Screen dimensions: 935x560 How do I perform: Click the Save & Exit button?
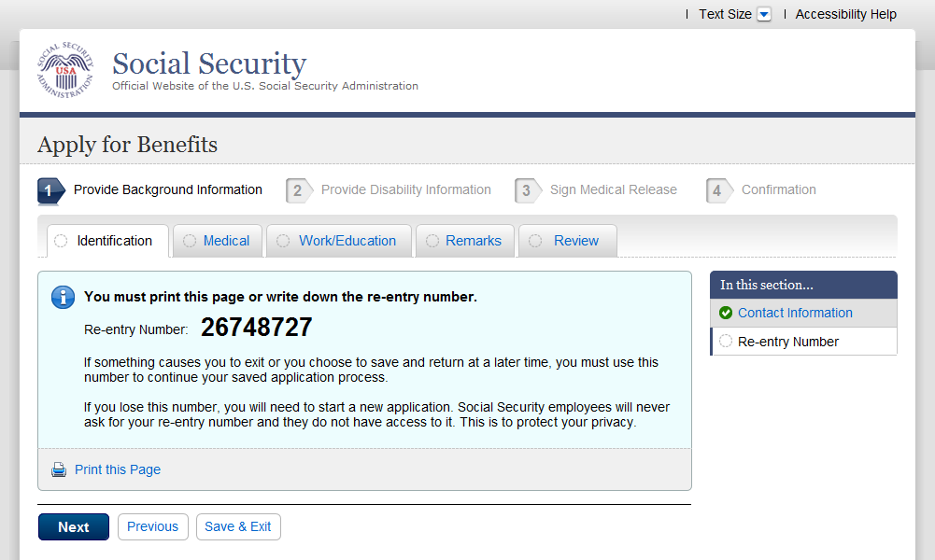click(x=238, y=526)
